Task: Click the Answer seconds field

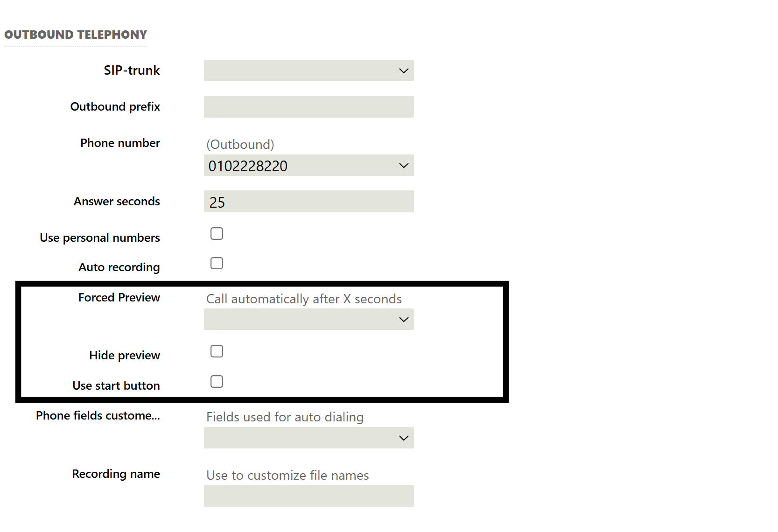Action: point(308,202)
